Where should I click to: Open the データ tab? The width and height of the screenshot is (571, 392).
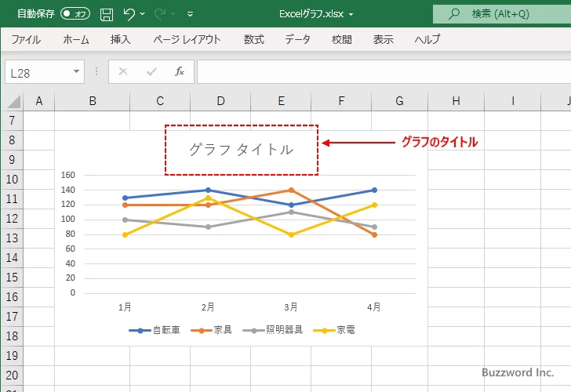coord(297,39)
